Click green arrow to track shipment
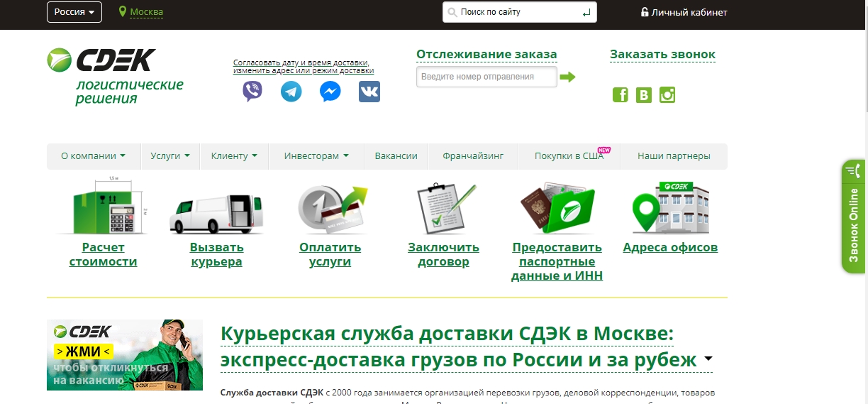Screen dimensions: 868x404 567,77
